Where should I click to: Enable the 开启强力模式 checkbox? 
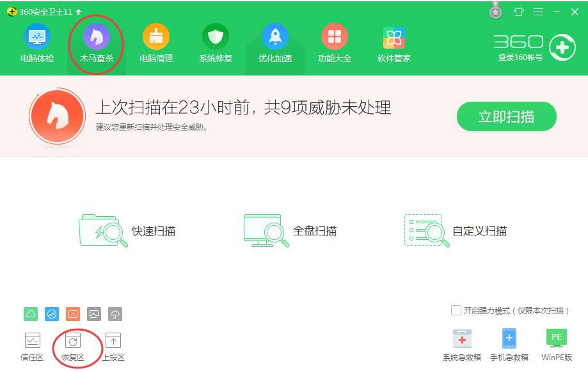(456, 310)
